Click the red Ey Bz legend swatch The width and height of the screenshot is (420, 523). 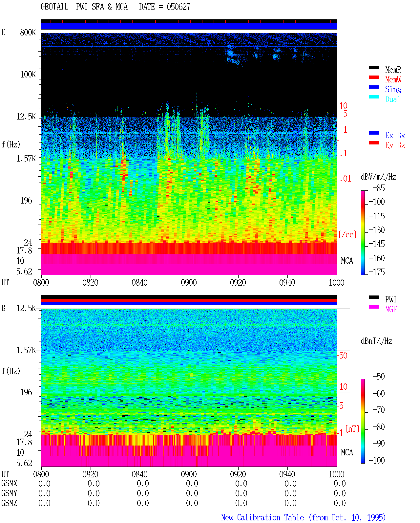[374, 143]
